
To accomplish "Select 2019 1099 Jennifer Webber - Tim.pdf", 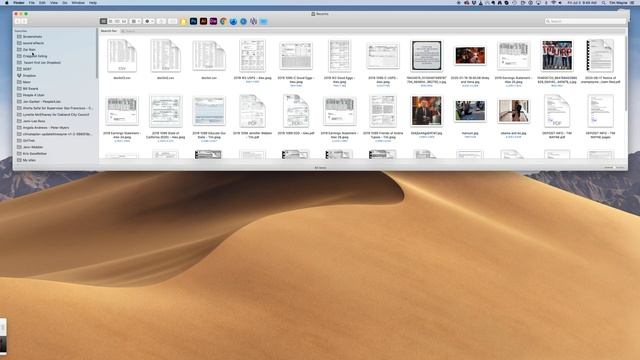I will point(252,111).
